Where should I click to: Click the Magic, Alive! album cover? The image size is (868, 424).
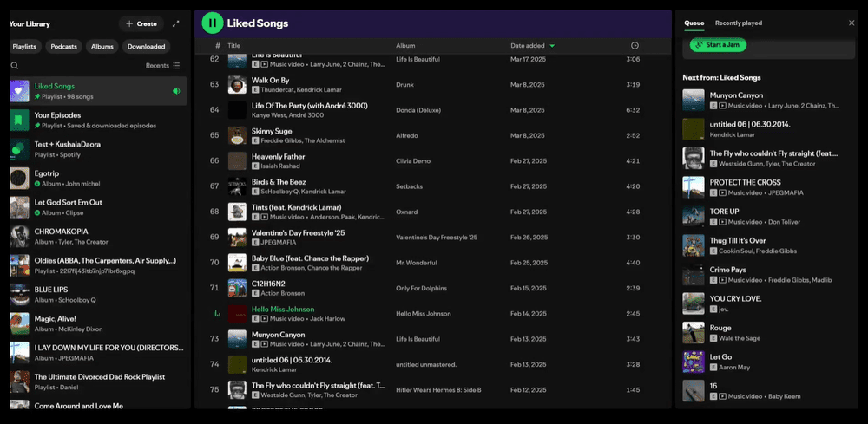tap(19, 323)
